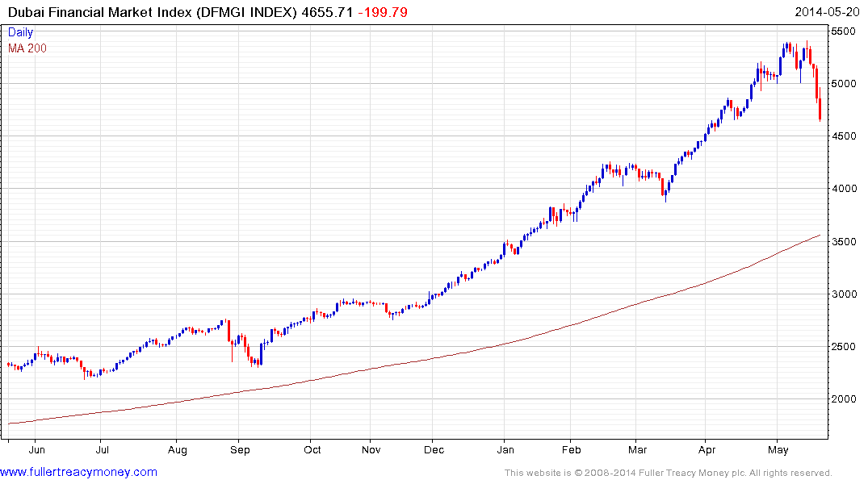
Task: Select the change value -199.79
Action: (383, 12)
